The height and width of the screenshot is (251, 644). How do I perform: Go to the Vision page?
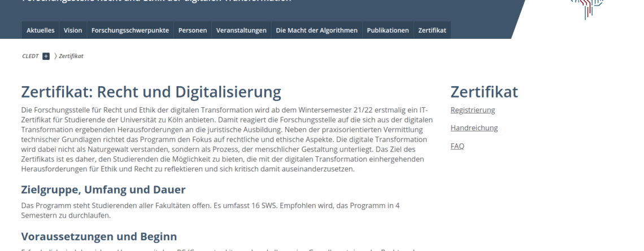pyautogui.click(x=73, y=30)
